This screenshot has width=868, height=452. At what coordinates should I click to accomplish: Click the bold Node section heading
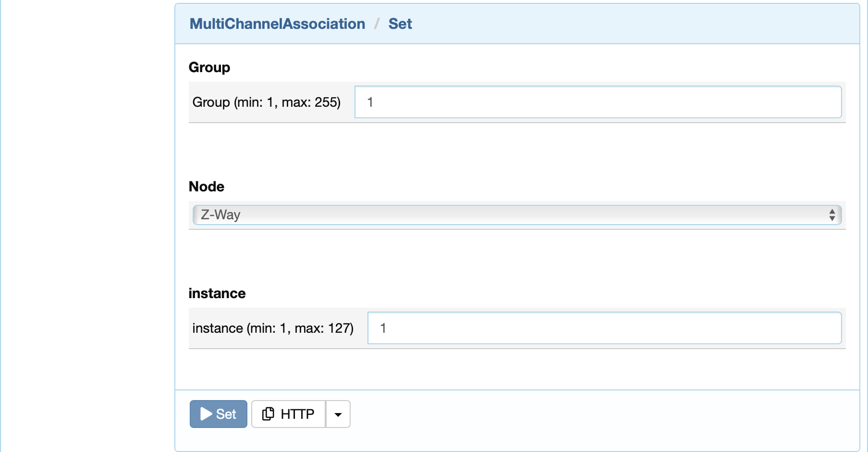(x=207, y=187)
